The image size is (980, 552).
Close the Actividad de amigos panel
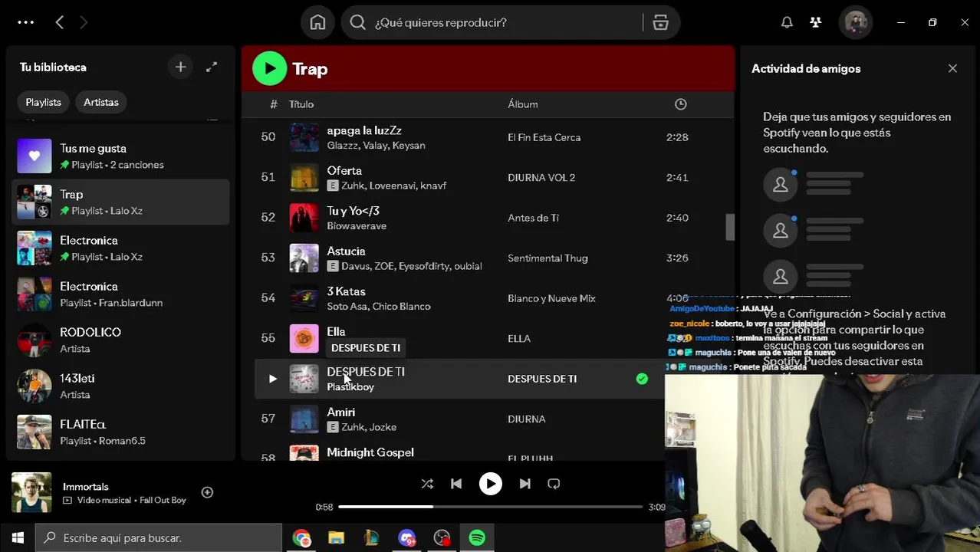point(952,68)
